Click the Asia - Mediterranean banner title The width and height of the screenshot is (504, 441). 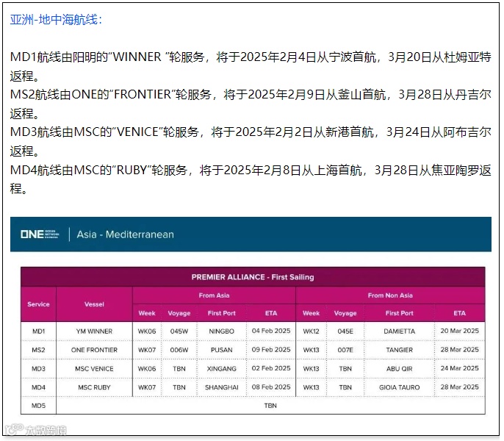(126, 234)
